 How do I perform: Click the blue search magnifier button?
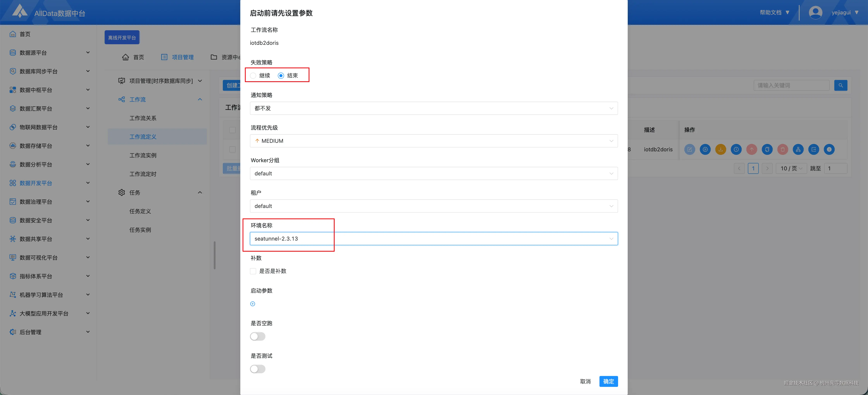pos(840,85)
